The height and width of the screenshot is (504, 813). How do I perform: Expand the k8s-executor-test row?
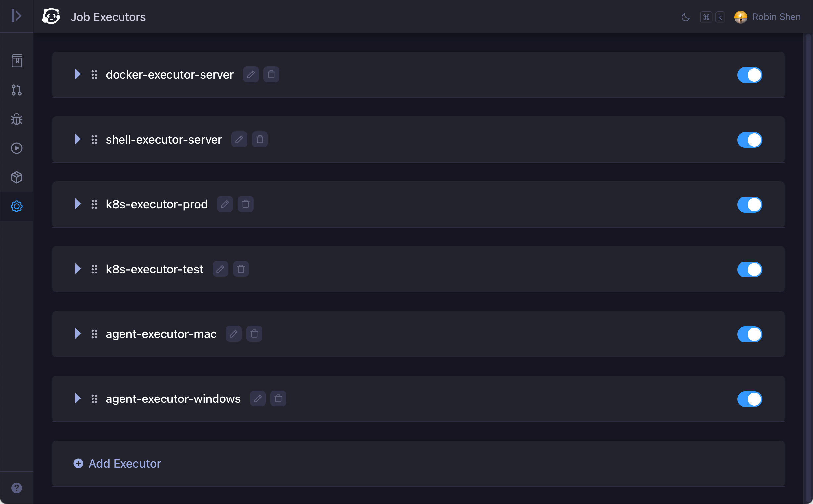(78, 269)
